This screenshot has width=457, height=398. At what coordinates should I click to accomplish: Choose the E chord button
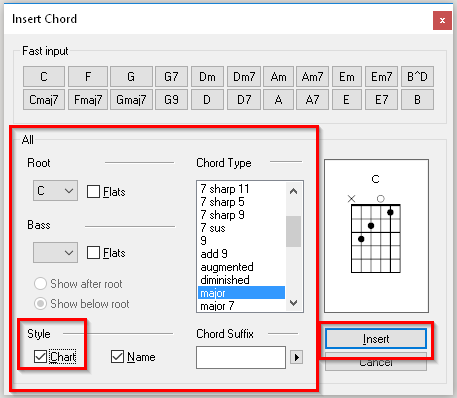pyautogui.click(x=347, y=99)
